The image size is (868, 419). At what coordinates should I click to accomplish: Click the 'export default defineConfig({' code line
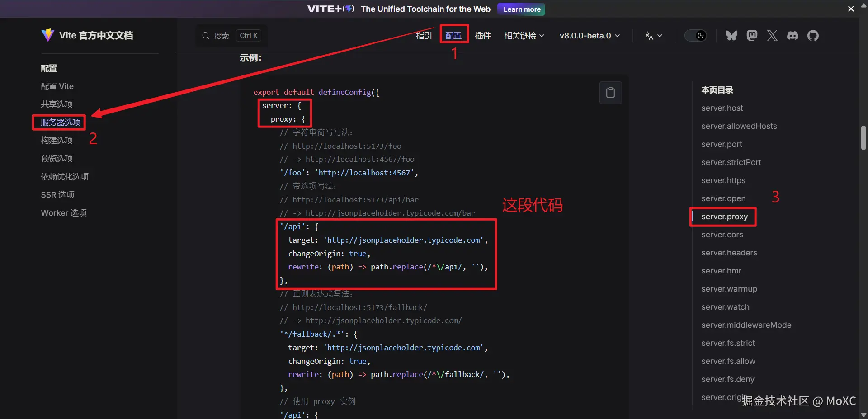coord(316,92)
